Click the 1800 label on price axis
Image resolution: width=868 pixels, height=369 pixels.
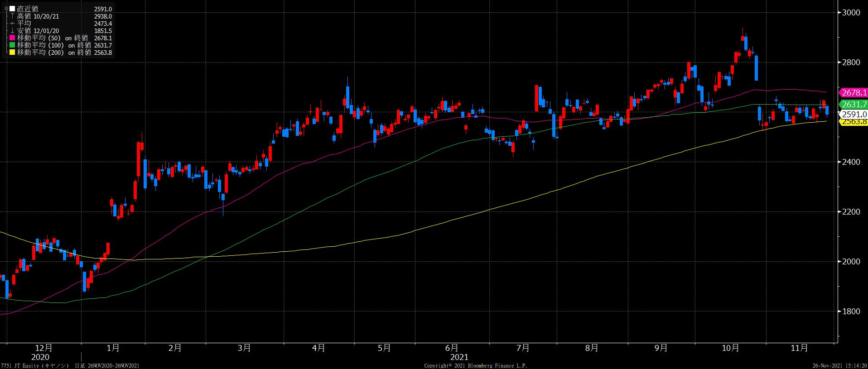[851, 311]
